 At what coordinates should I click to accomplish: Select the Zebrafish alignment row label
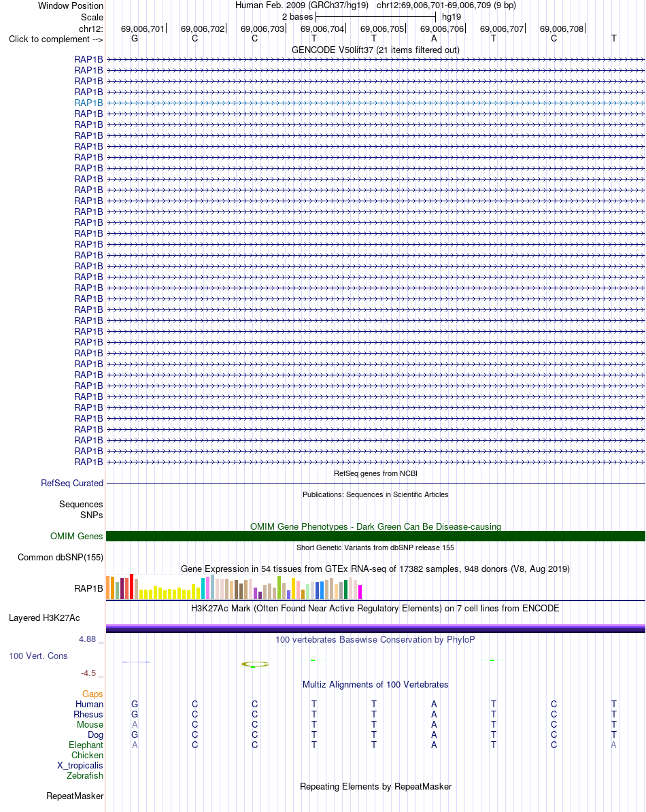pyautogui.click(x=85, y=776)
